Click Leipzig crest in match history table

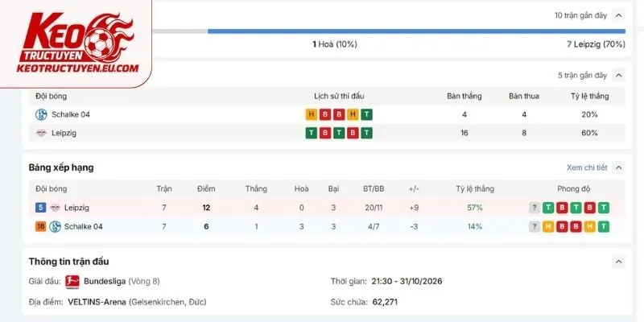[x=41, y=133]
